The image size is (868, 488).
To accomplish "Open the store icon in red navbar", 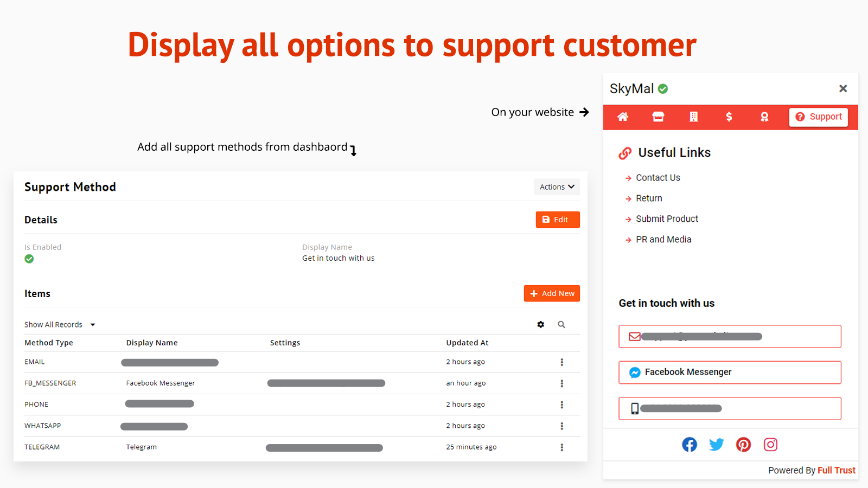I will pos(658,117).
